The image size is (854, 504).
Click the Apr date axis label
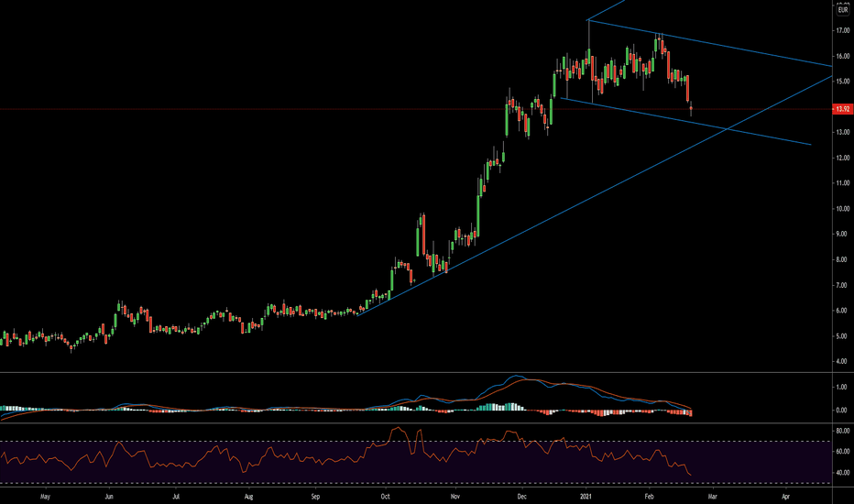pyautogui.click(x=786, y=497)
